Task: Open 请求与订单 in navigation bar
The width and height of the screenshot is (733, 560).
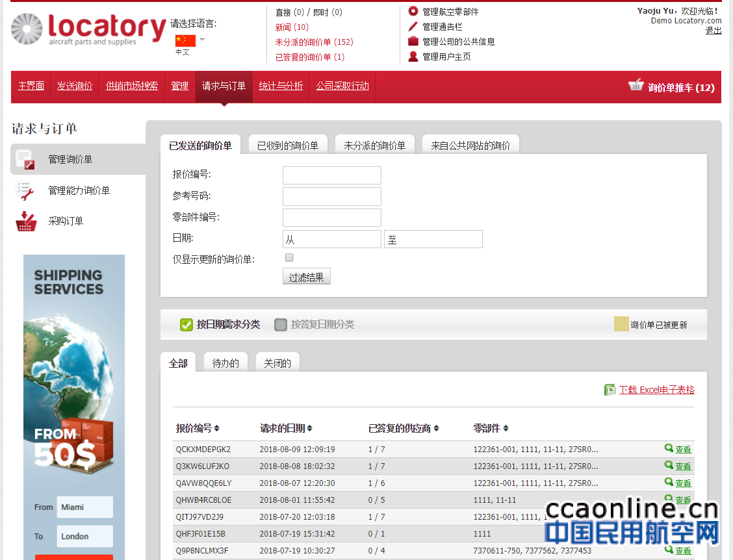Action: pos(224,86)
